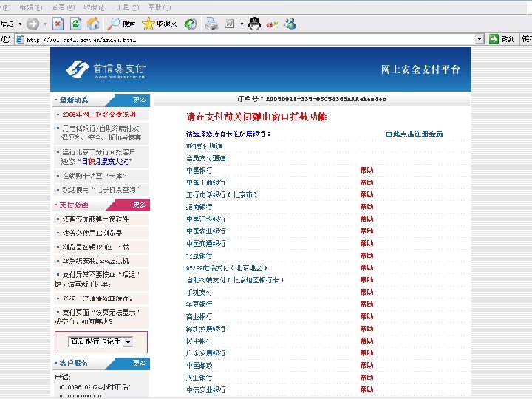Click the eBay toolbar icon
The height and width of the screenshot is (399, 532).
272,24
